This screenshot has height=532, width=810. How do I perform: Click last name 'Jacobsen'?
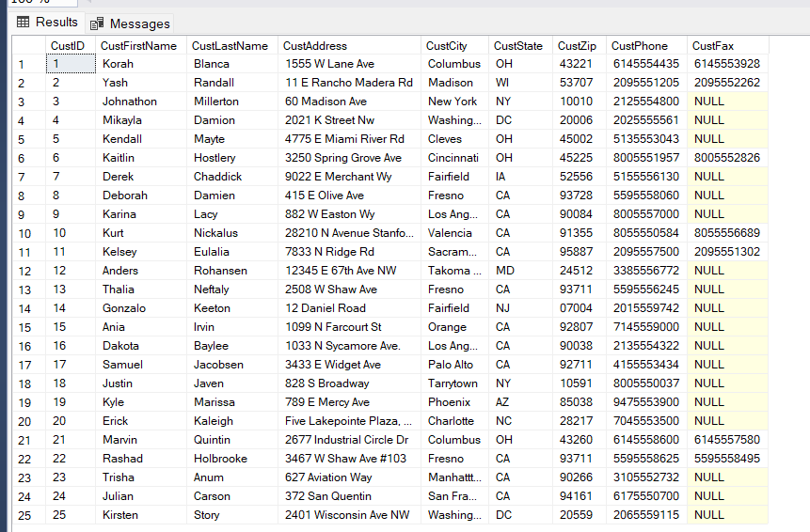[232, 365]
